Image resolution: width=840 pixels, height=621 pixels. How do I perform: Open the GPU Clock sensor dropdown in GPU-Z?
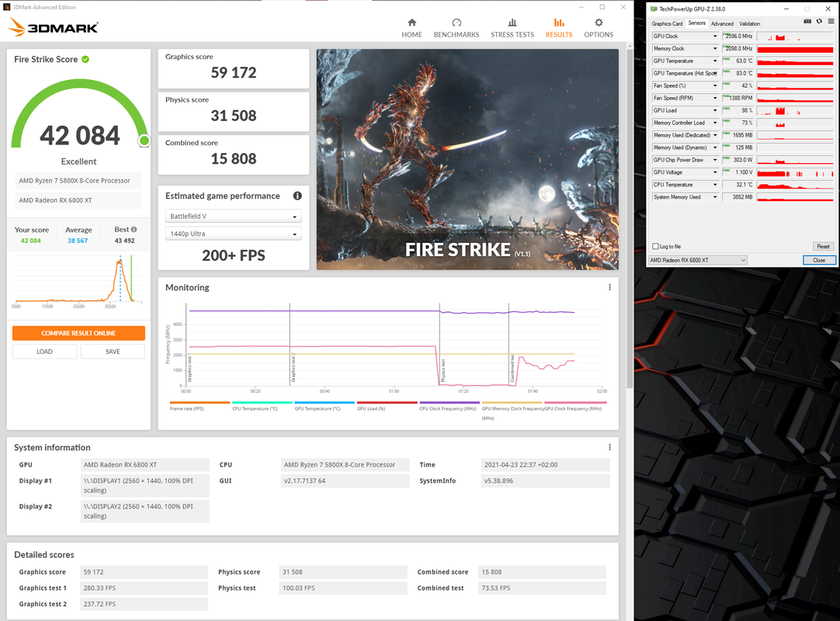click(715, 36)
